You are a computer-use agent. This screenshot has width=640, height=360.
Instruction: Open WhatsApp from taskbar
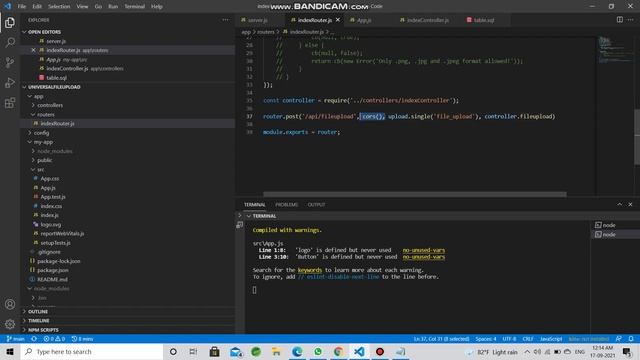(318, 351)
